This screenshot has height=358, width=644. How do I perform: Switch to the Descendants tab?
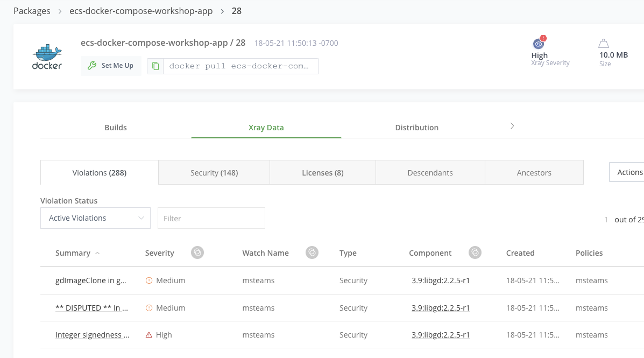point(430,172)
